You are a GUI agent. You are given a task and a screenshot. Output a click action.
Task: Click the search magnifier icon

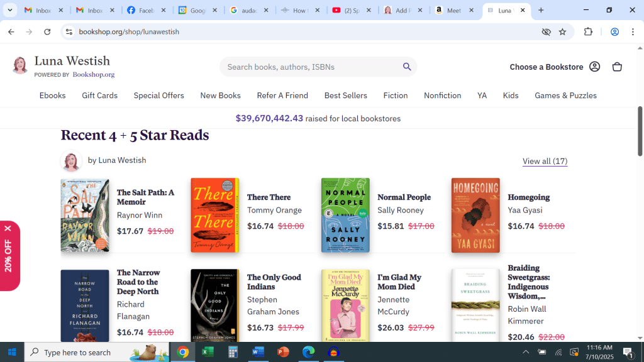coord(407,67)
